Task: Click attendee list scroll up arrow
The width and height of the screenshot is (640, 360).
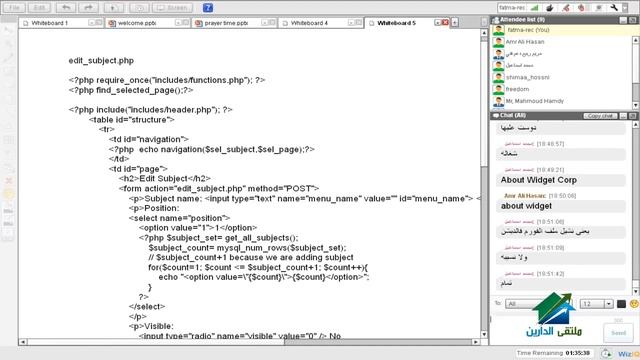Action: (636, 40)
